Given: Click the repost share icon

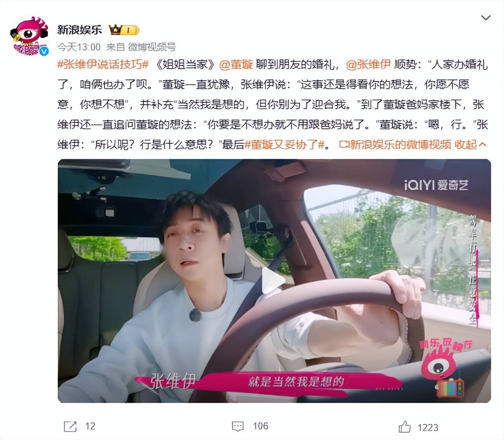Looking at the screenshot, I should click(70, 426).
